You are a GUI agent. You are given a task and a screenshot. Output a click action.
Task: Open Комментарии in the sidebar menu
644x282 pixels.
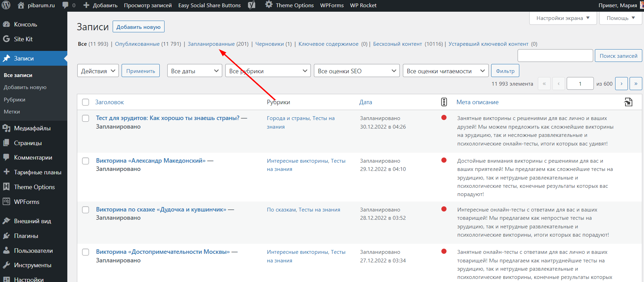(x=33, y=158)
